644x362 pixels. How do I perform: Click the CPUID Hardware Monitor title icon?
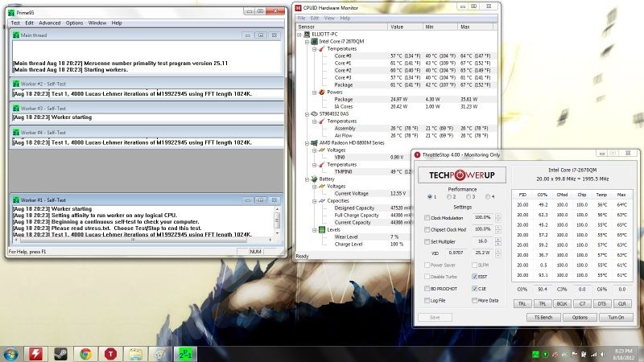coord(299,8)
